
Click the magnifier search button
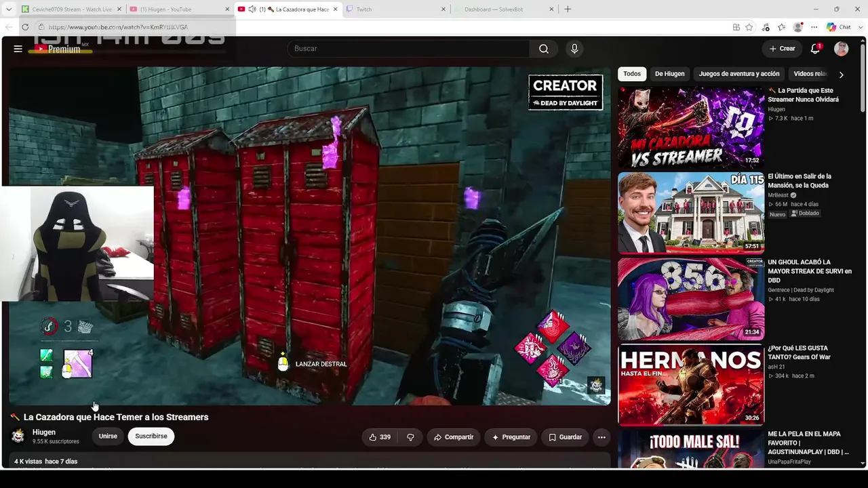click(544, 49)
